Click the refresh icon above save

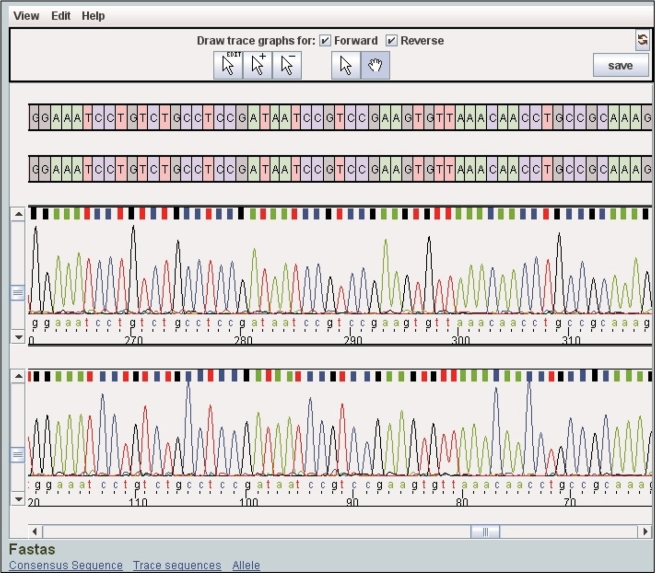(x=642, y=40)
